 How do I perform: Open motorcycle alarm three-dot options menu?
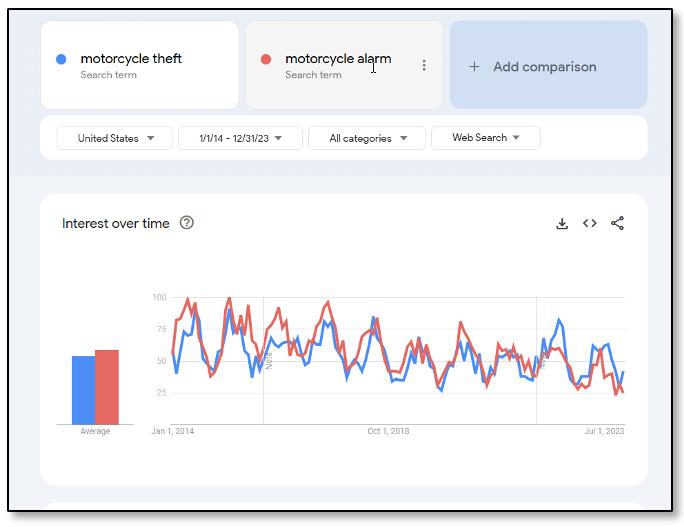pyautogui.click(x=424, y=65)
